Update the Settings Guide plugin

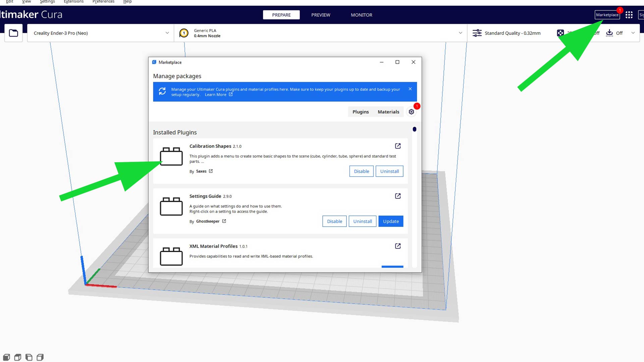tap(391, 221)
